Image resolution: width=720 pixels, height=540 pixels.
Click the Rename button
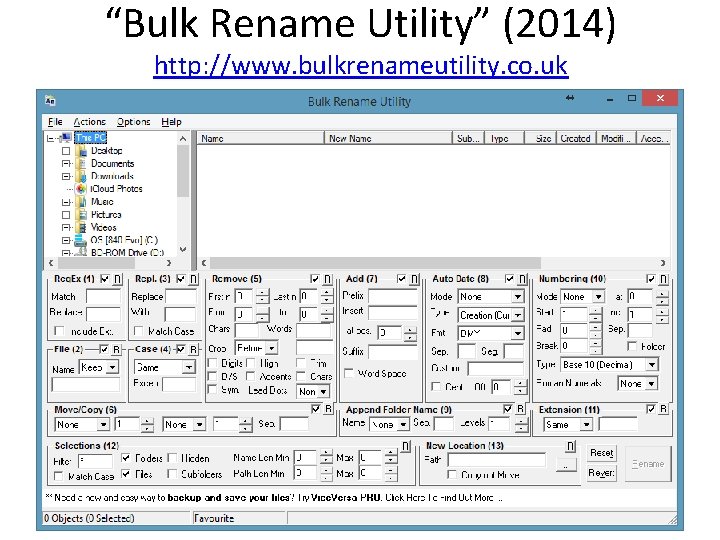[x=648, y=463]
